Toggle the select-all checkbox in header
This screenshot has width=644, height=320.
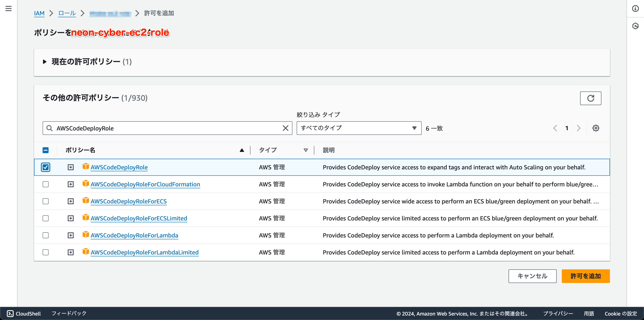pyautogui.click(x=46, y=150)
